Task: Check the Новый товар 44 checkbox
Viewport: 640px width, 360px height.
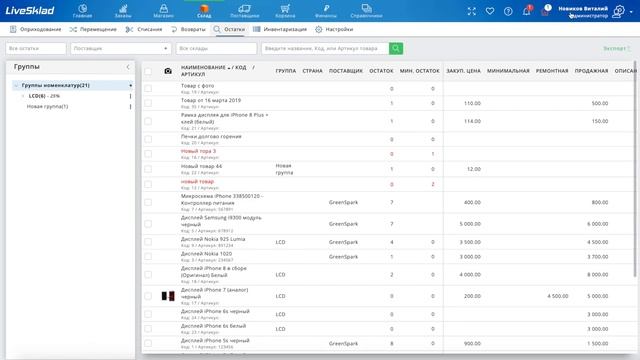Action: (x=148, y=169)
